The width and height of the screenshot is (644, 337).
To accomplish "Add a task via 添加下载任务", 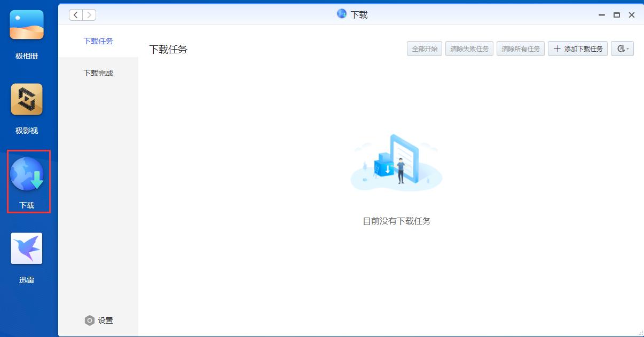I will tap(578, 49).
